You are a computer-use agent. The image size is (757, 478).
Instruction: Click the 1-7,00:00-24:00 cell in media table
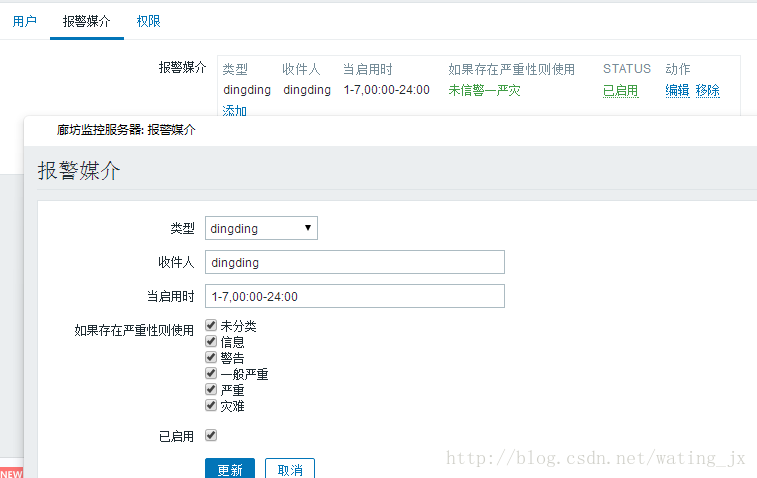387,90
